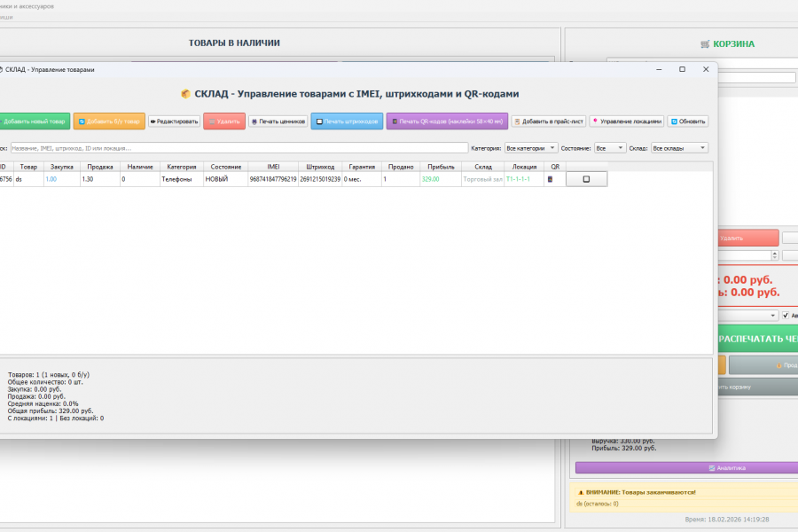This screenshot has height=532, width=798.
Task: Click the barcode icon on Печать штрихкодов
Action: click(x=319, y=121)
